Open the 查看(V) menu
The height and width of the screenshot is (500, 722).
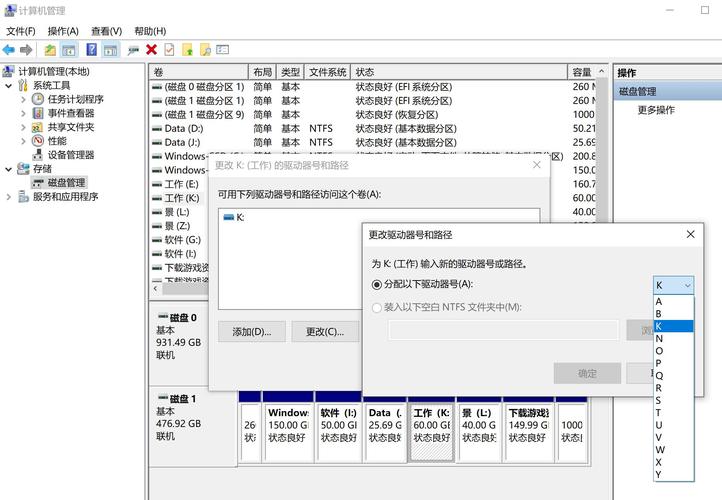[106, 31]
